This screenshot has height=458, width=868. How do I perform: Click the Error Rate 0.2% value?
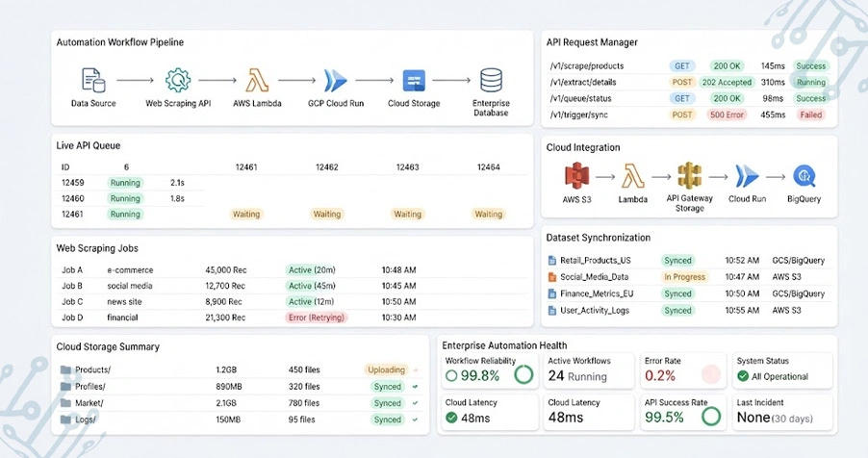[660, 376]
